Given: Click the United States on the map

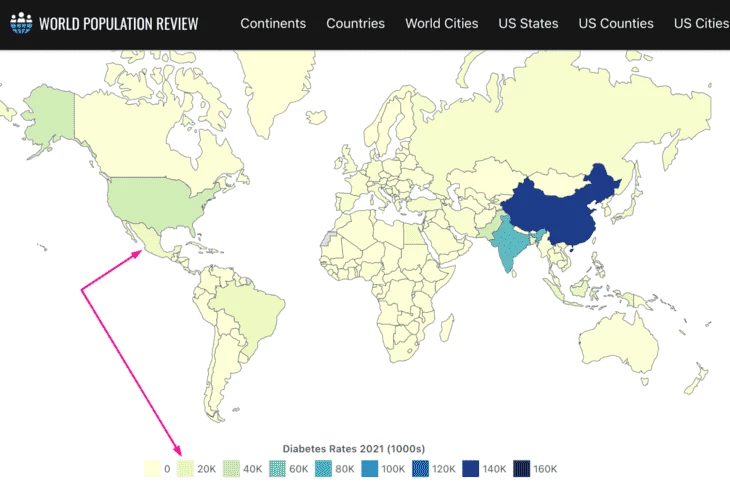Looking at the screenshot, I should (154, 200).
